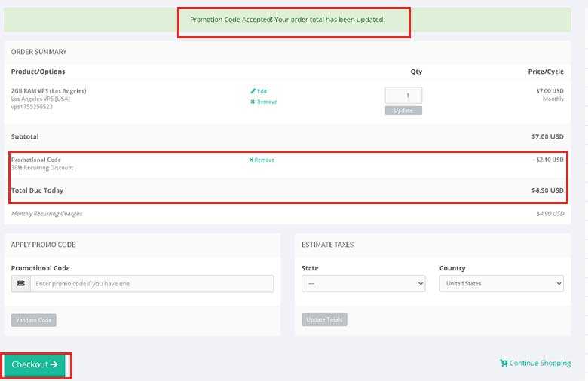This screenshot has height=381, width=588.
Task: Click the Edit link for 2GB RAM VPS
Action: click(259, 91)
